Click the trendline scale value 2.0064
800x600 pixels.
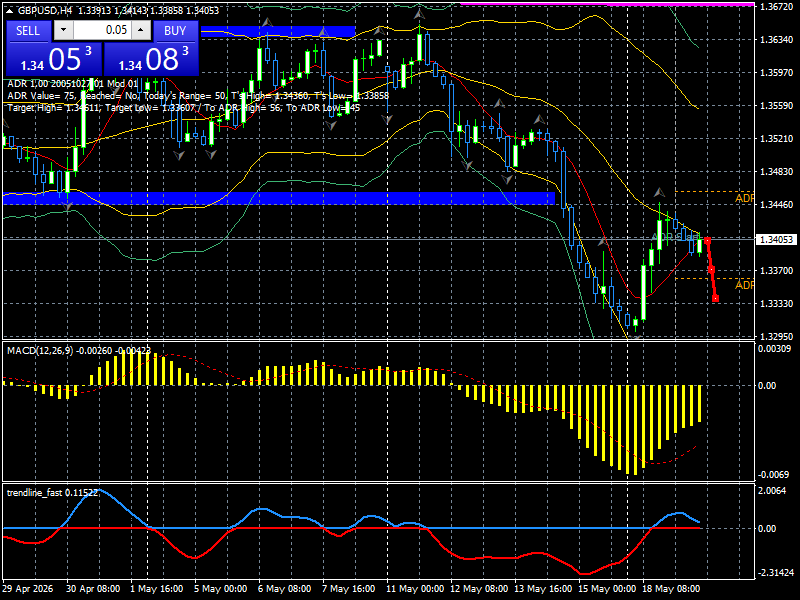point(772,490)
